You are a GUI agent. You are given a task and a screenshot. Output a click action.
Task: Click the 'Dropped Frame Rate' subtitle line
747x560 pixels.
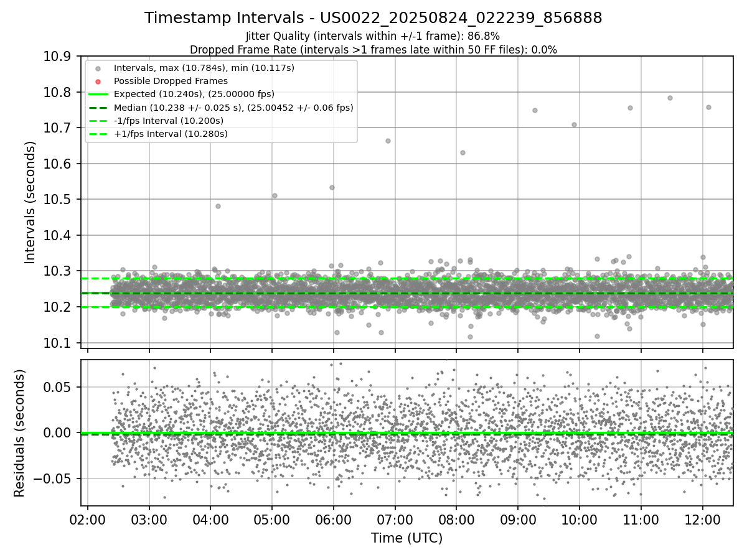(374, 50)
